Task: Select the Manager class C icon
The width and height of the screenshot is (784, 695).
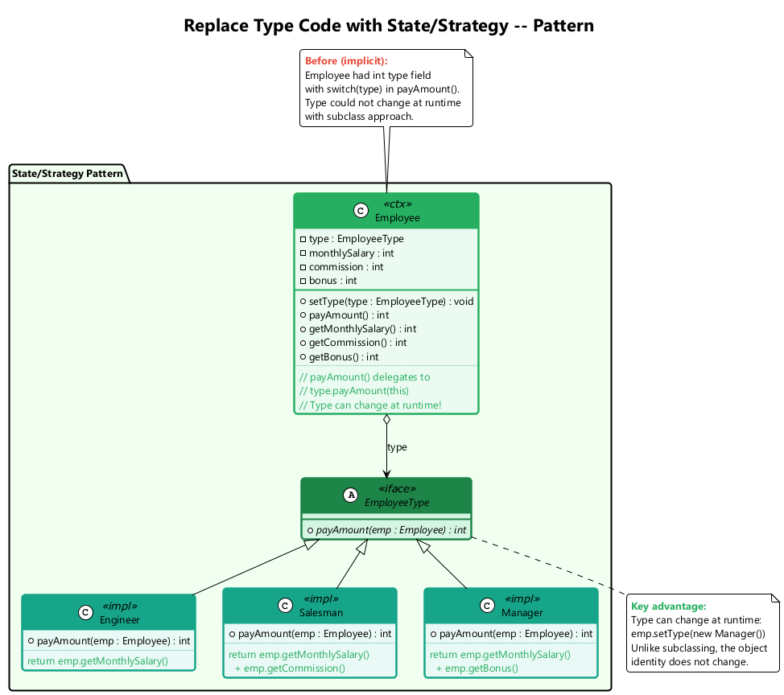Action: (486, 606)
